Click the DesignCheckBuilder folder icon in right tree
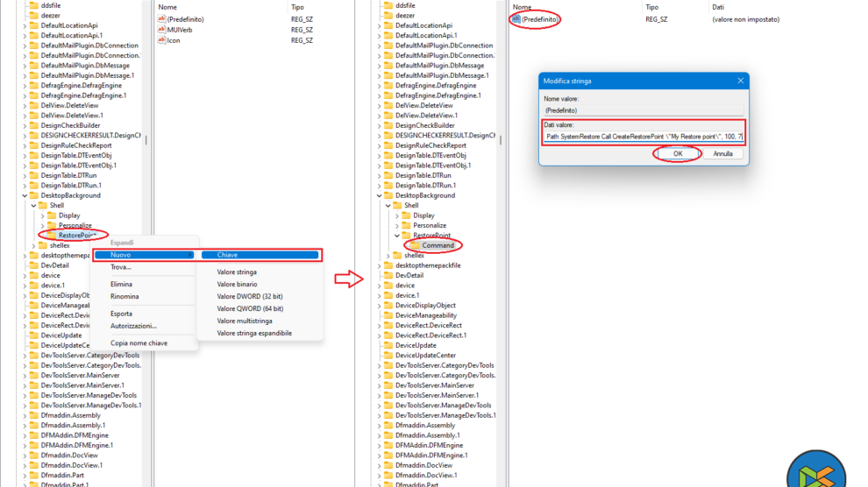Image resolution: width=868 pixels, height=487 pixels. pos(388,125)
